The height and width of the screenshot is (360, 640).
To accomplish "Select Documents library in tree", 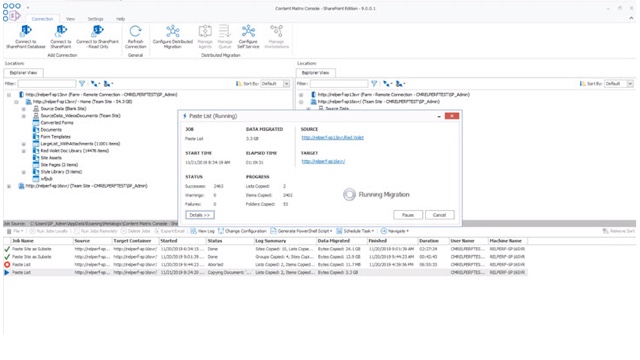I will (51, 130).
